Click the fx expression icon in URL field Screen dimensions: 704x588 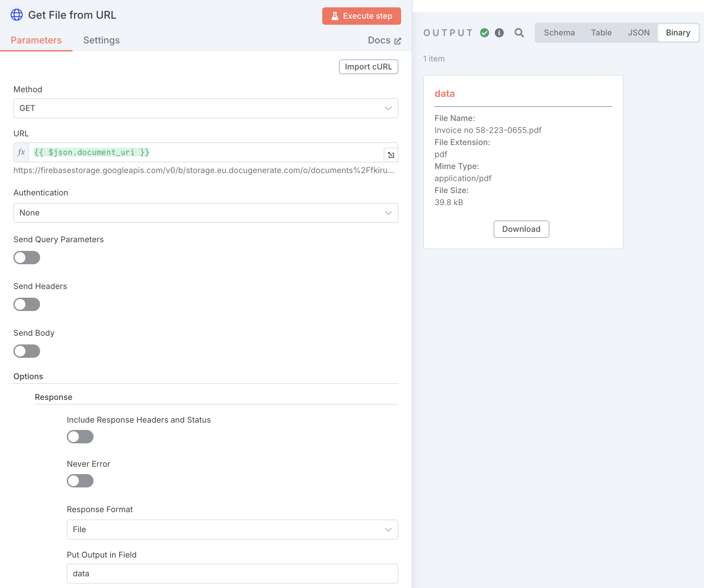[x=21, y=152]
